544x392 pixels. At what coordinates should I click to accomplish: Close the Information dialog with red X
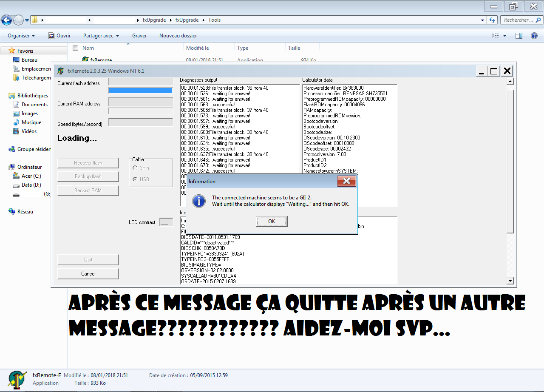pyautogui.click(x=346, y=182)
